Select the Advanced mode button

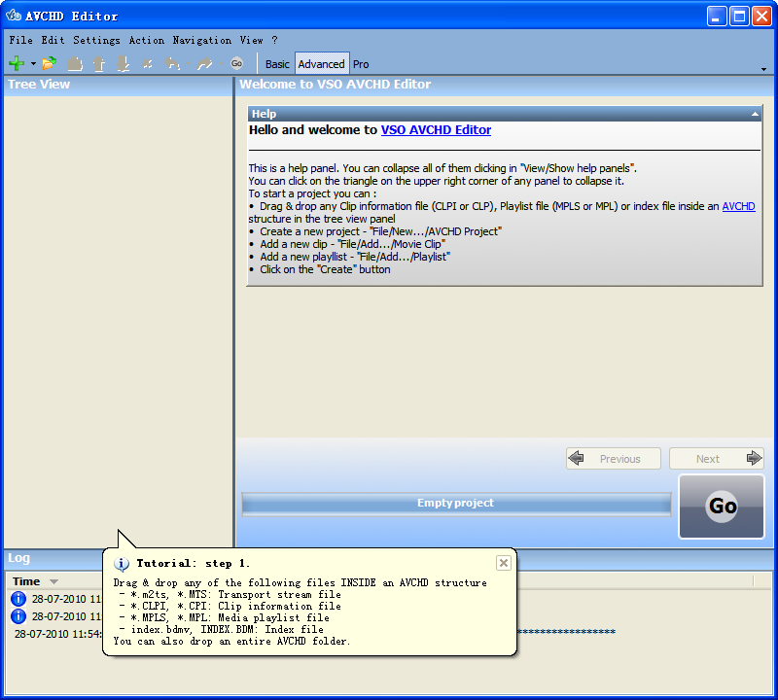click(322, 64)
